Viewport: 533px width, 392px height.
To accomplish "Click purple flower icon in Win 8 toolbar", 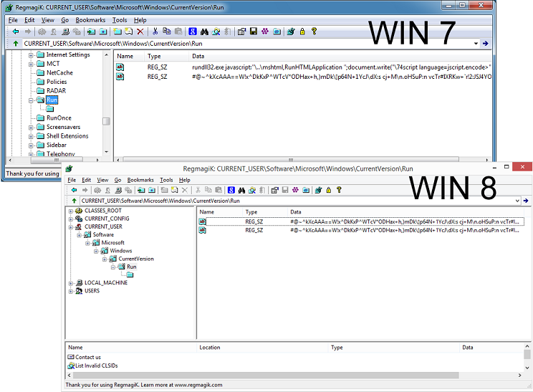I will point(295,190).
